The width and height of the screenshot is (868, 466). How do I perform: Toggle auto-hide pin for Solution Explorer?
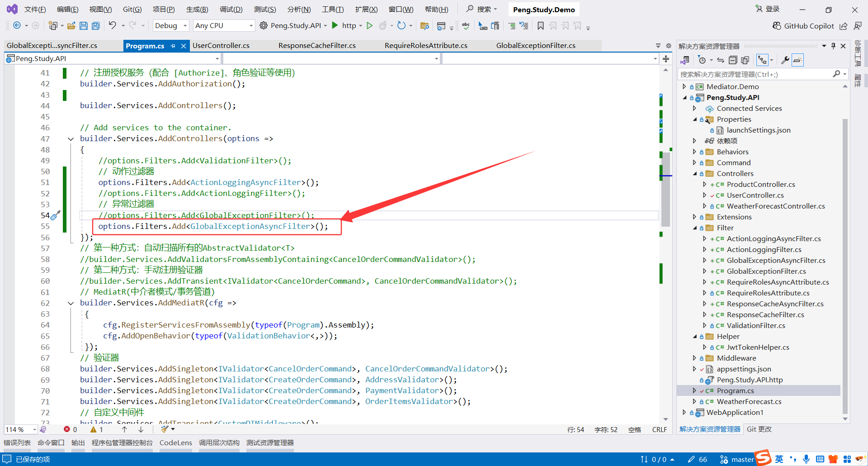point(833,46)
